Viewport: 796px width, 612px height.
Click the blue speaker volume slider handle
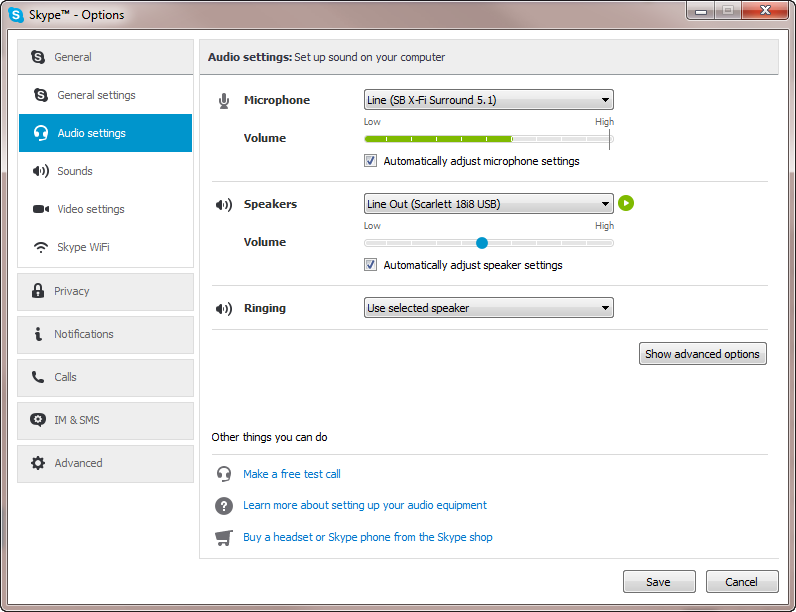[x=482, y=243]
